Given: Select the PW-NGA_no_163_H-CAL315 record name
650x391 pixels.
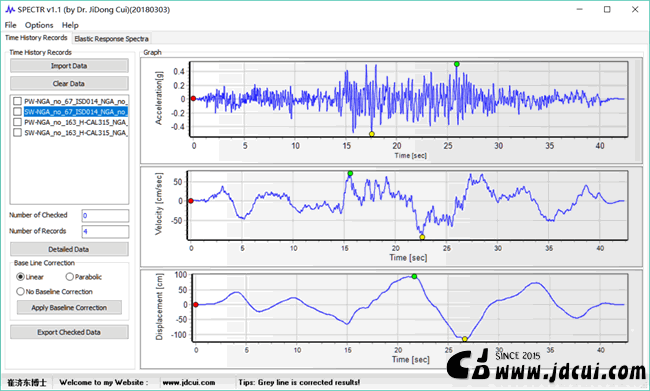Looking at the screenshot, I should [75, 122].
